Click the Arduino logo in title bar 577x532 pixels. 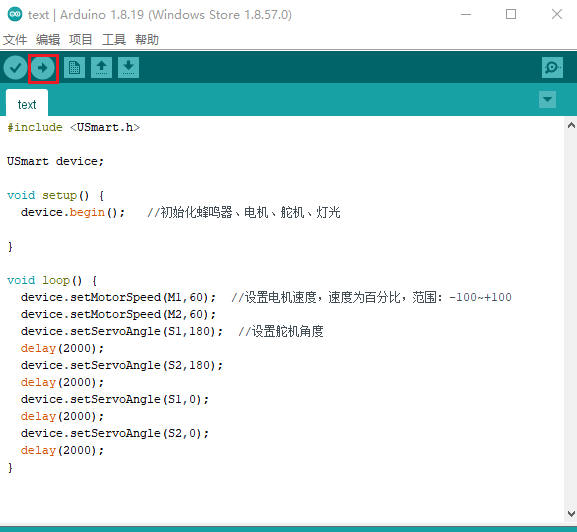click(15, 14)
